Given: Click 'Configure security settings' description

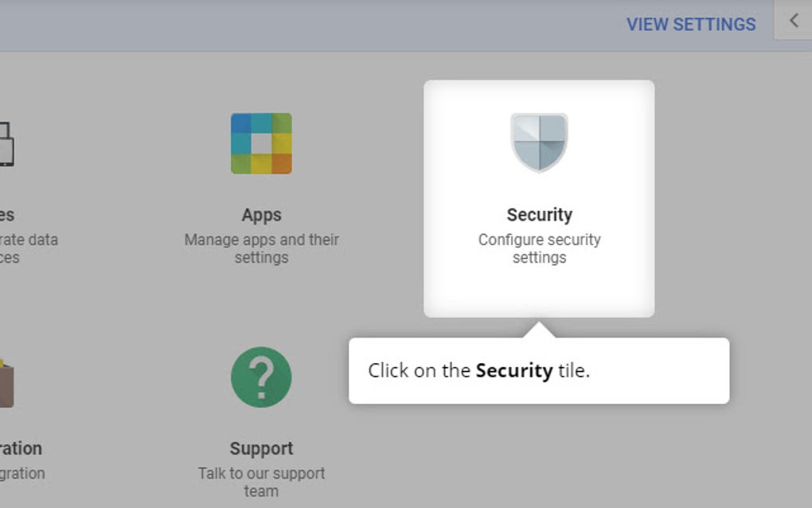Looking at the screenshot, I should (539, 248).
